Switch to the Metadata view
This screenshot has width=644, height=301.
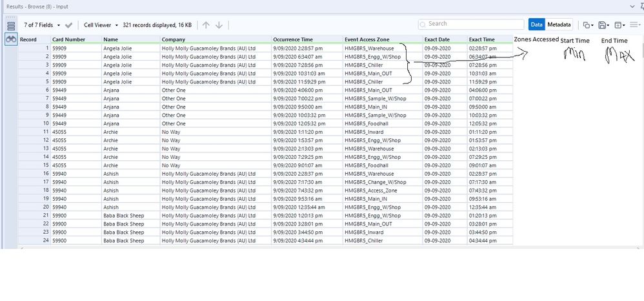(559, 25)
